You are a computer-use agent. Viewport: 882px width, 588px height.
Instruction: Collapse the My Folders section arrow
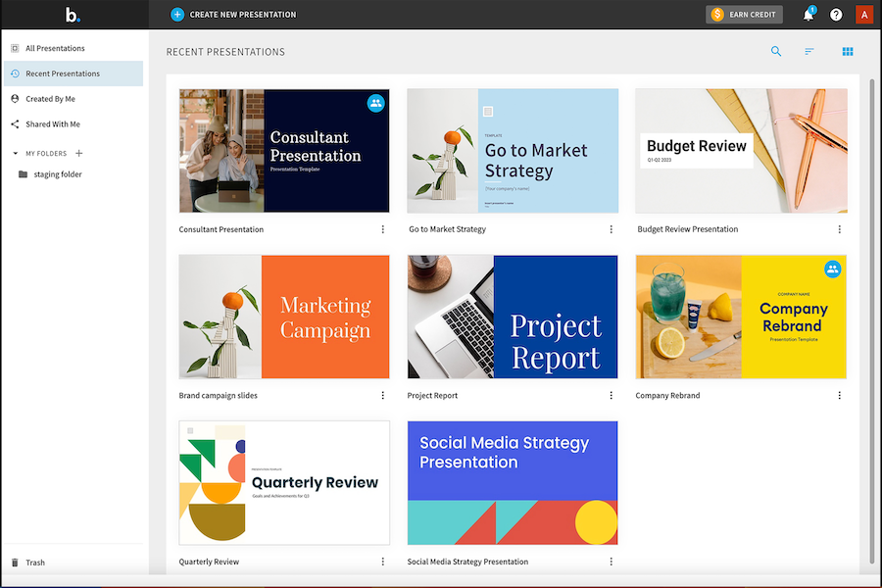point(15,153)
